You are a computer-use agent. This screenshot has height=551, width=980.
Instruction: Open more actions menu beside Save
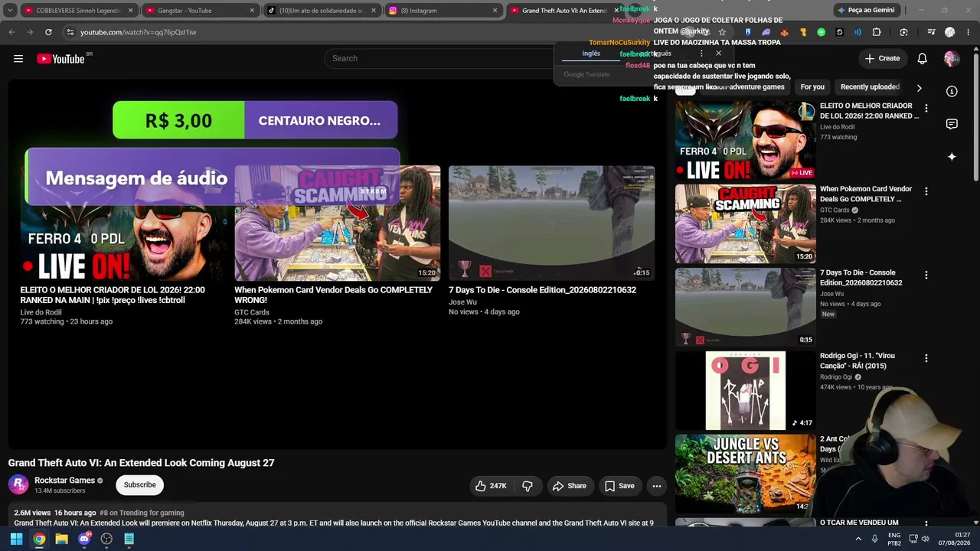(656, 486)
